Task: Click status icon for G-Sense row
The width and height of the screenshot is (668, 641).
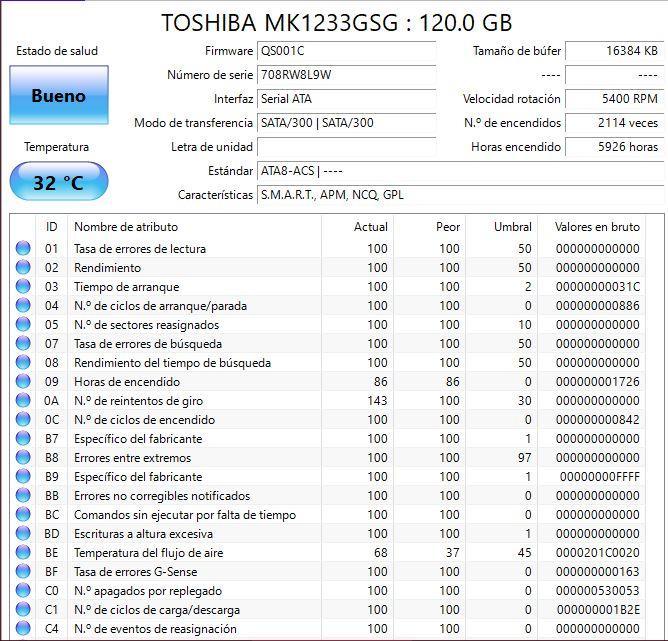Action: [23, 571]
